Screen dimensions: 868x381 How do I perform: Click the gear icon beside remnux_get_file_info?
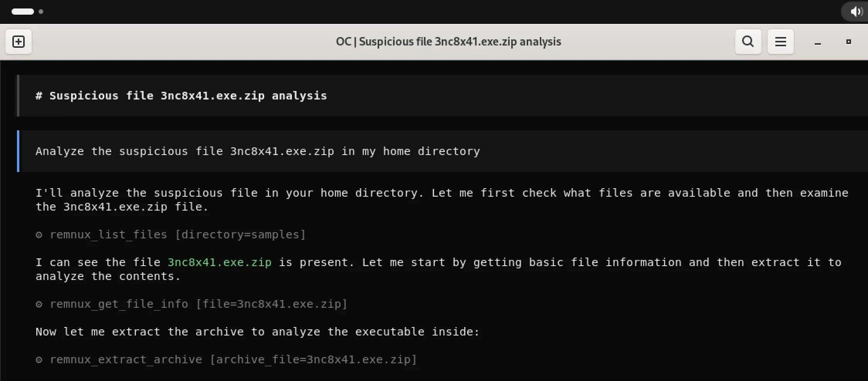pyautogui.click(x=39, y=304)
